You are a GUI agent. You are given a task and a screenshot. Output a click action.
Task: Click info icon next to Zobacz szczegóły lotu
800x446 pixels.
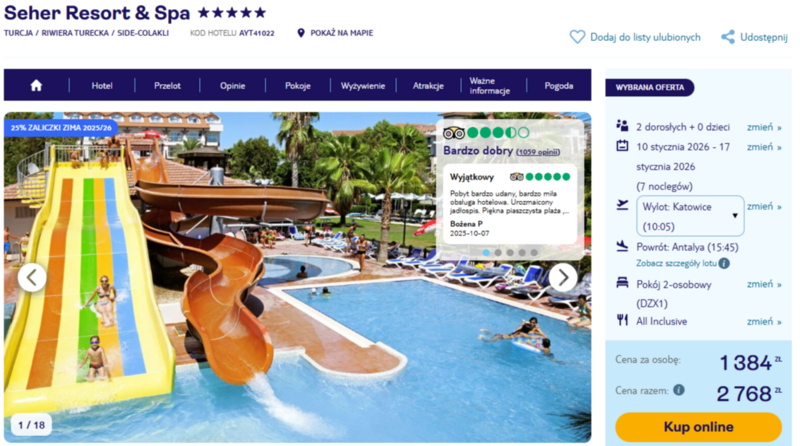724,263
